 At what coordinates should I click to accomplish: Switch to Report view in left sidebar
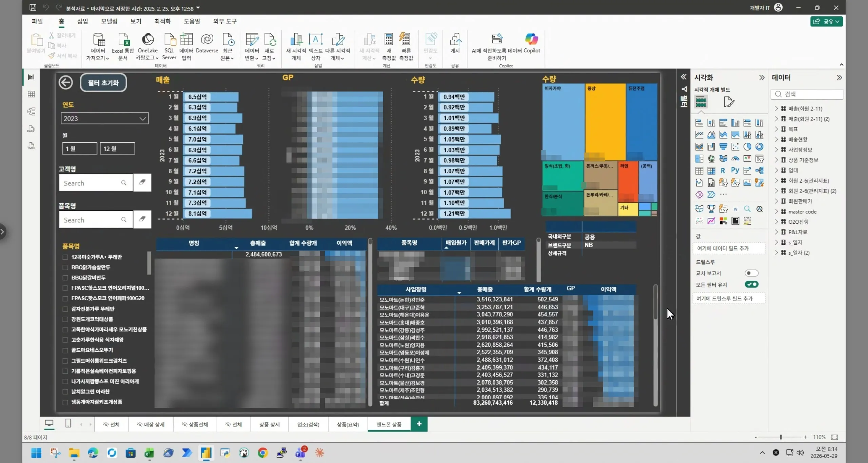coord(31,77)
